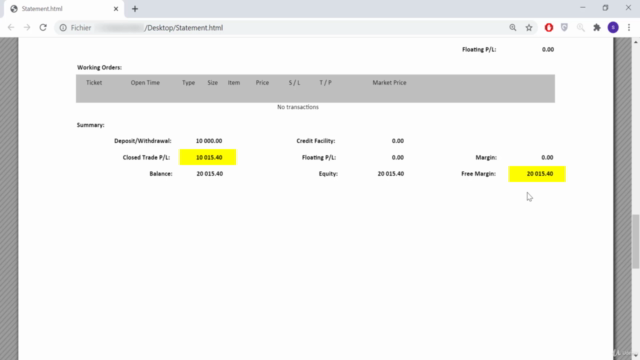Click the Summary heading

[91, 125]
